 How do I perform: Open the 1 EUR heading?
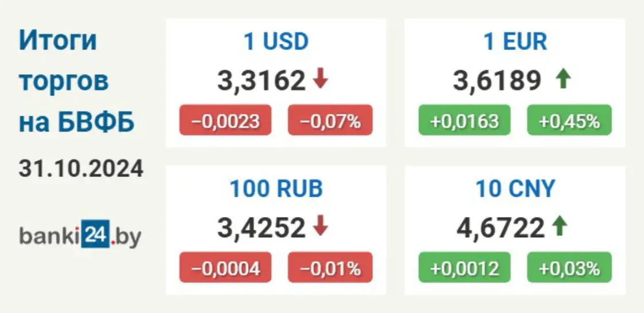pos(515,41)
